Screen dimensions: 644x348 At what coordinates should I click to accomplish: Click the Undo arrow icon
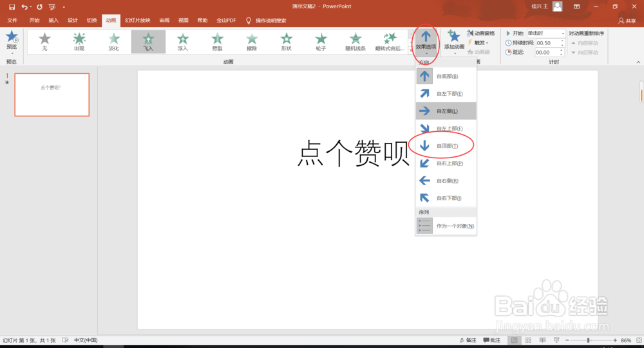(24, 6)
